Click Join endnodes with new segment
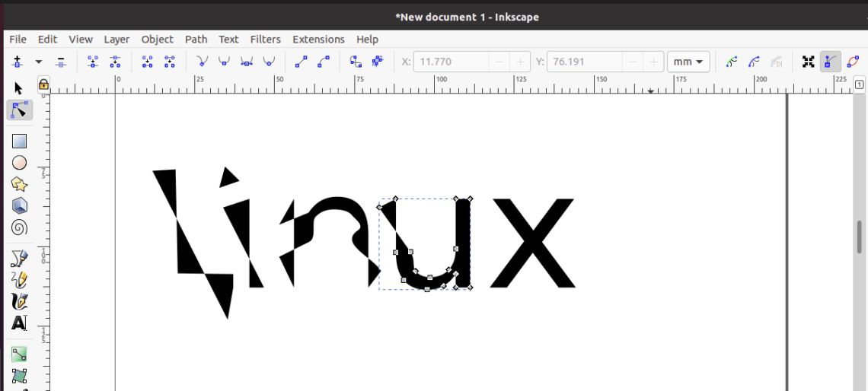The image size is (868, 391). (147, 62)
